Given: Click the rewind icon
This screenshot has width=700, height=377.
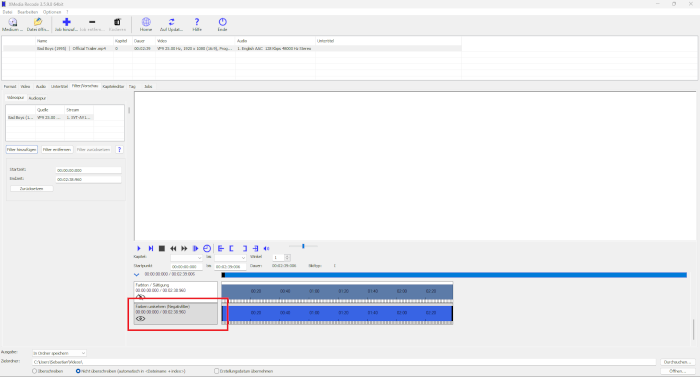Looking at the screenshot, I should coord(173,248).
